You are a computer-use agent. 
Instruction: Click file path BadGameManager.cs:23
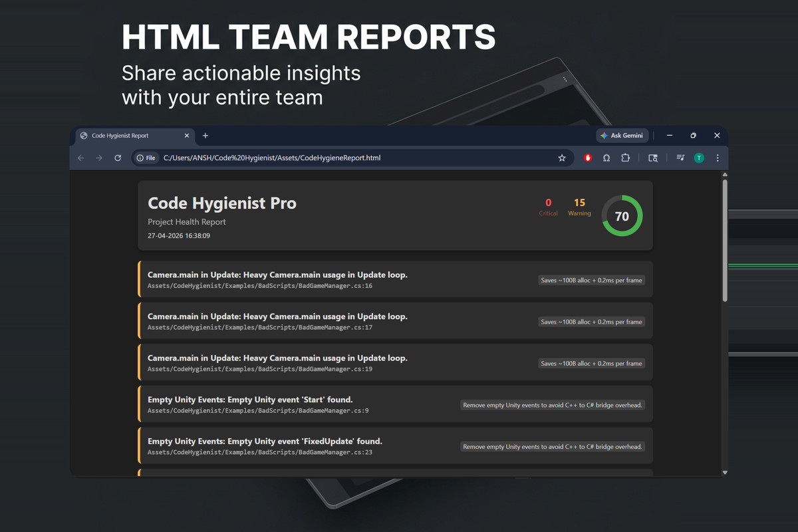tap(260, 452)
